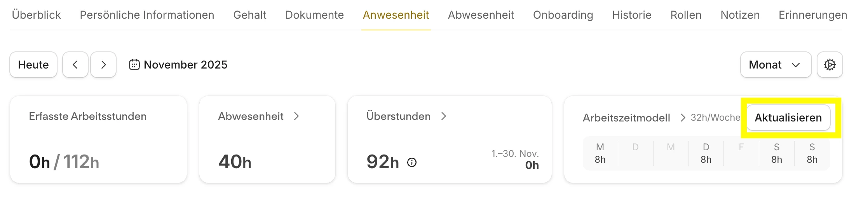Expand Arbeitszeitmodell chevron

coord(683,118)
